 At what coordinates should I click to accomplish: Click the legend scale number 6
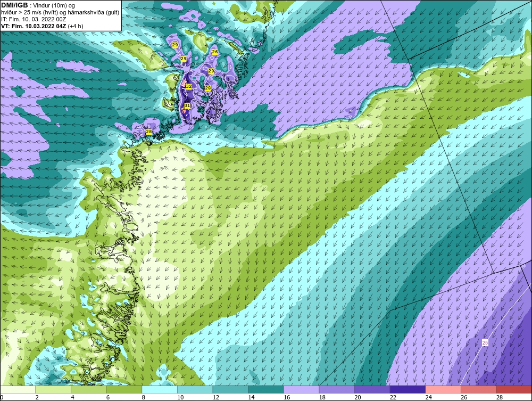click(108, 397)
